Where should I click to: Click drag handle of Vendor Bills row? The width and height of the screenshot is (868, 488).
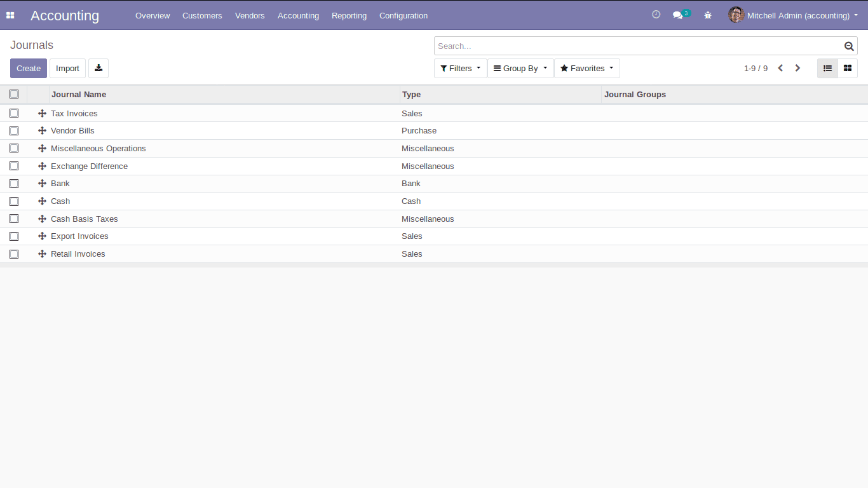[x=42, y=131]
